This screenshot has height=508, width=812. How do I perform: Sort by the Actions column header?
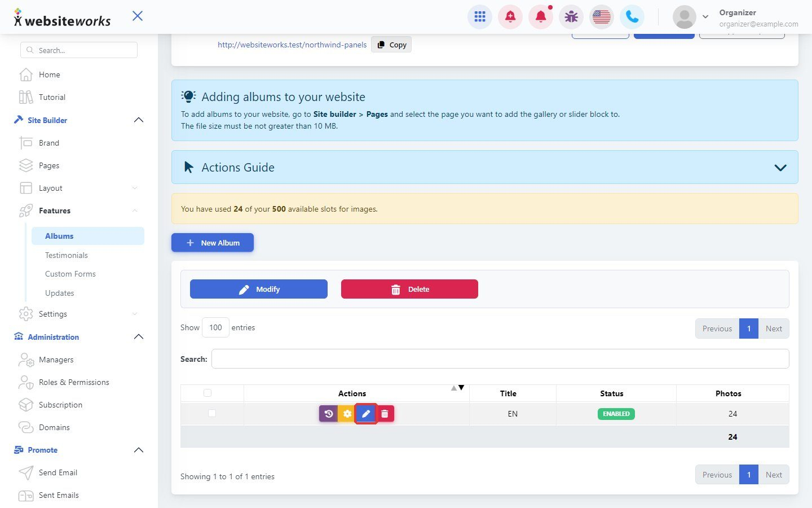(x=356, y=393)
